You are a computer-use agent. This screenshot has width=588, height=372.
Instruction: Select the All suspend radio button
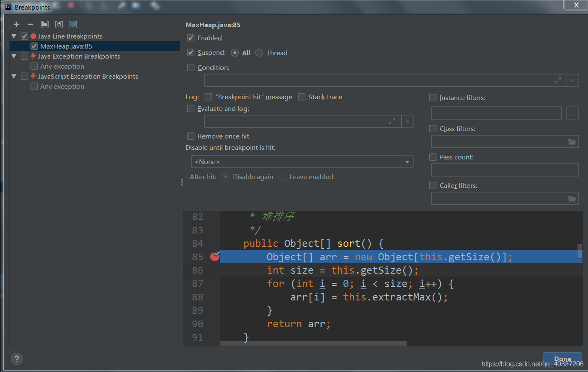pyautogui.click(x=235, y=53)
